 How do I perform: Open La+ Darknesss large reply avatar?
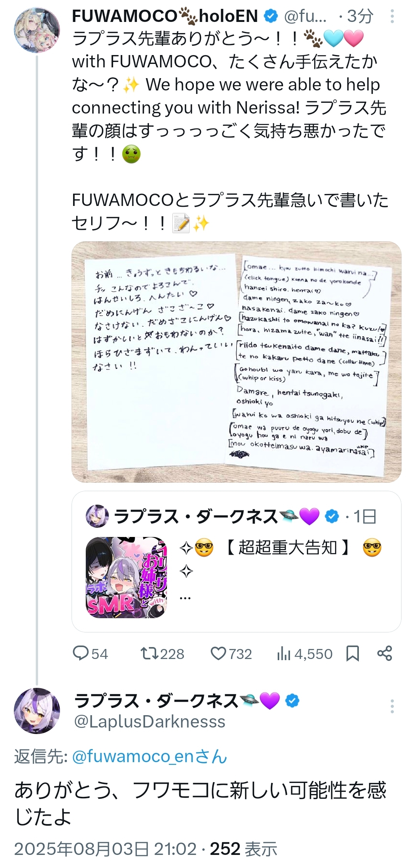(x=37, y=711)
